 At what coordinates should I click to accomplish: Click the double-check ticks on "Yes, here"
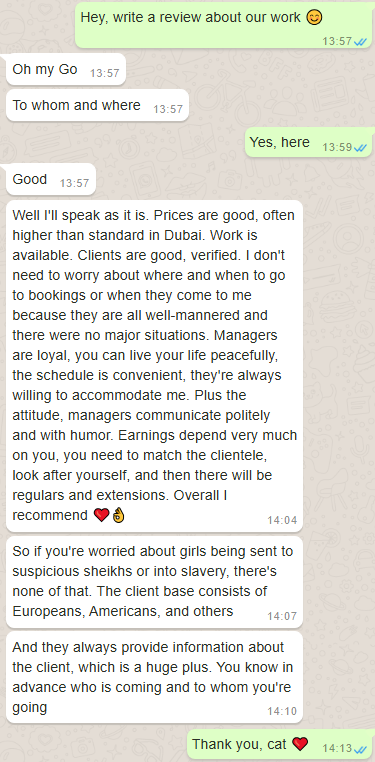pos(360,148)
